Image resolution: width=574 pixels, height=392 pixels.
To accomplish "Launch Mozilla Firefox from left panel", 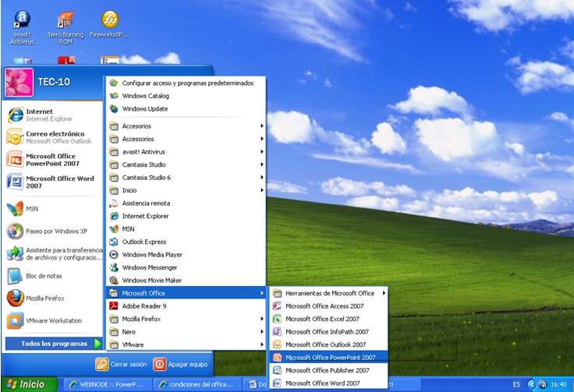I will (x=53, y=298).
